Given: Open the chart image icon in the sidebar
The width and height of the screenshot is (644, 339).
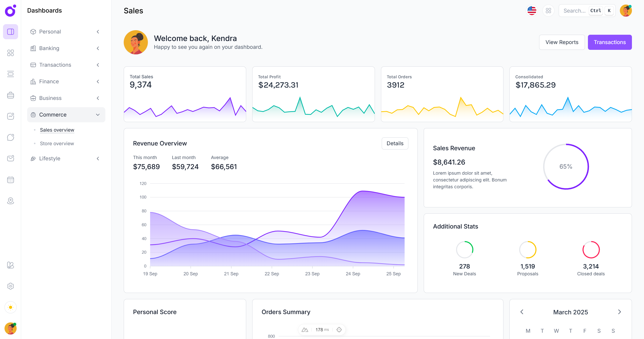Looking at the screenshot, I should coord(10,116).
